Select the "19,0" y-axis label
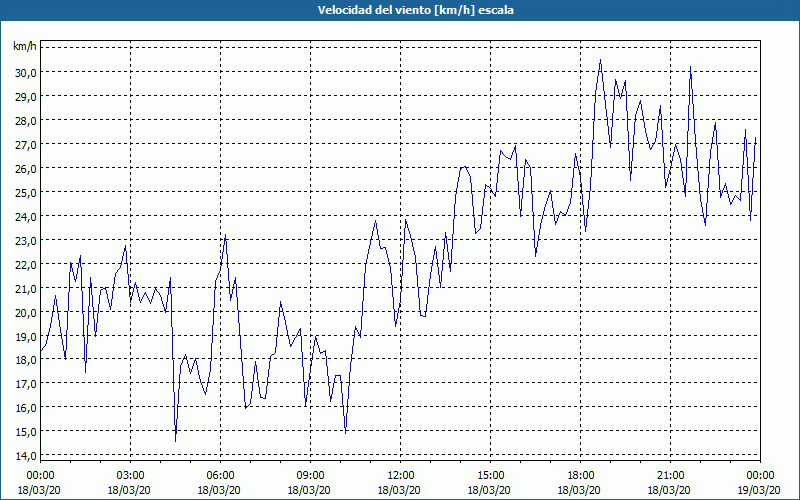 pos(26,336)
